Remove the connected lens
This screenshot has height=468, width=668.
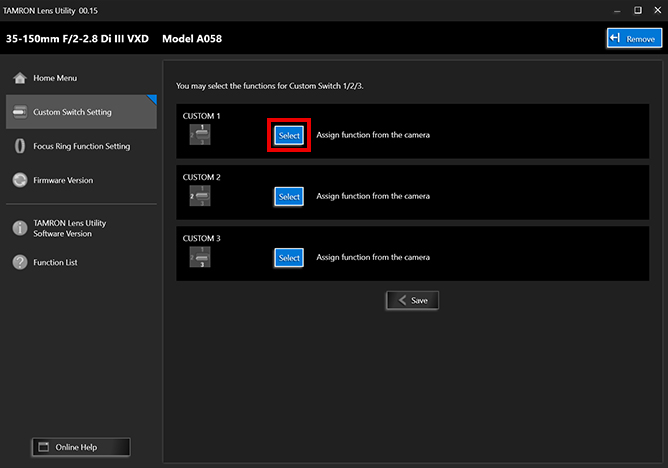click(633, 38)
